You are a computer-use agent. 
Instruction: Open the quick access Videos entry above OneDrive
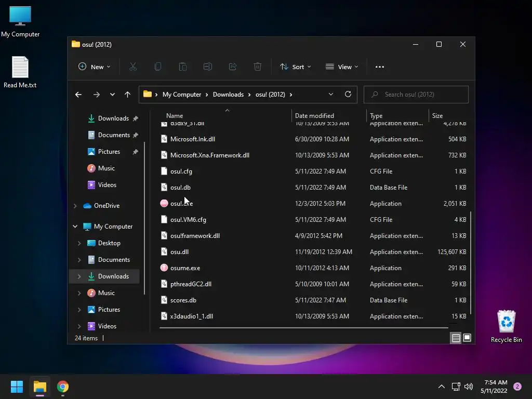coord(102,184)
